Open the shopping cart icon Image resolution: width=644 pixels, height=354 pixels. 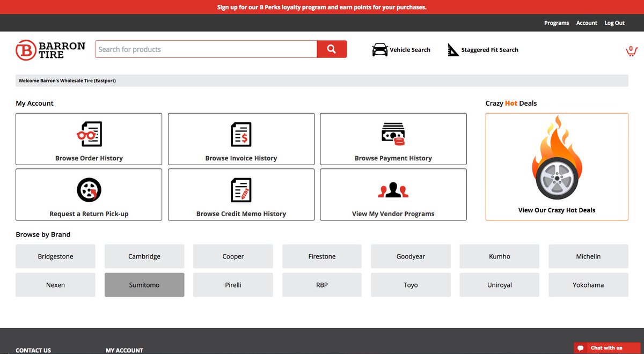click(632, 50)
